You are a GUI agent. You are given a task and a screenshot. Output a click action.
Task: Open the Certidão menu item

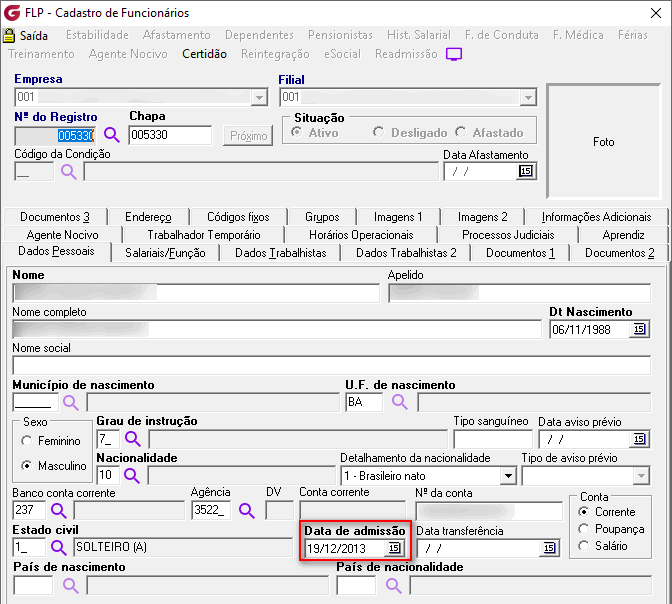(x=204, y=54)
